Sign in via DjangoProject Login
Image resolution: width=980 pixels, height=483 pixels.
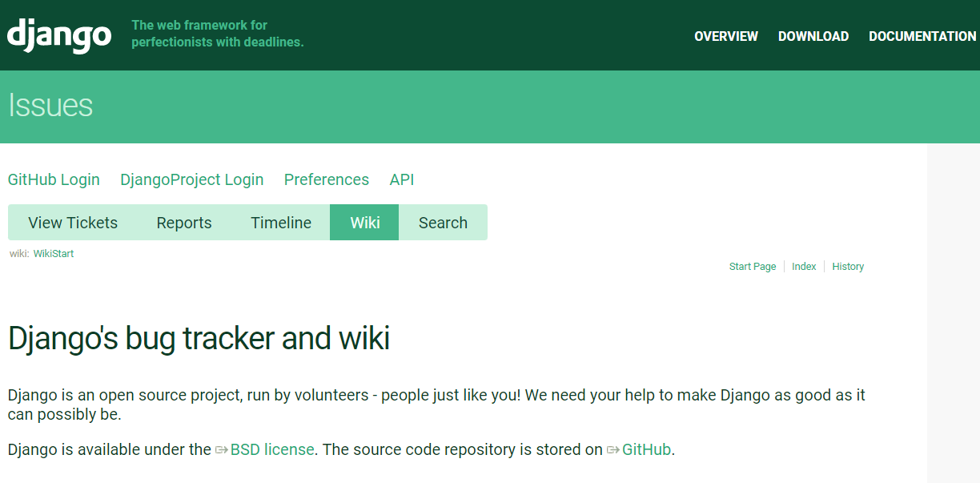coord(191,179)
